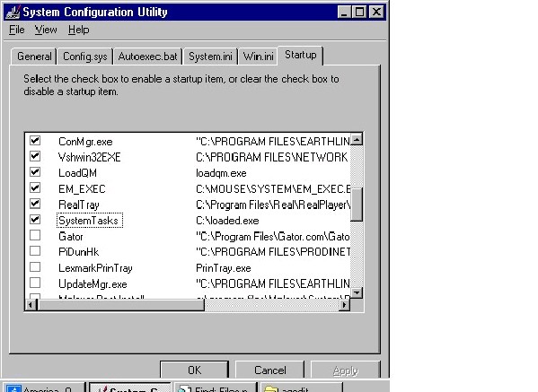Click the horizontal scroll right arrow
Screen dimensions: 538x392
tap(344, 305)
